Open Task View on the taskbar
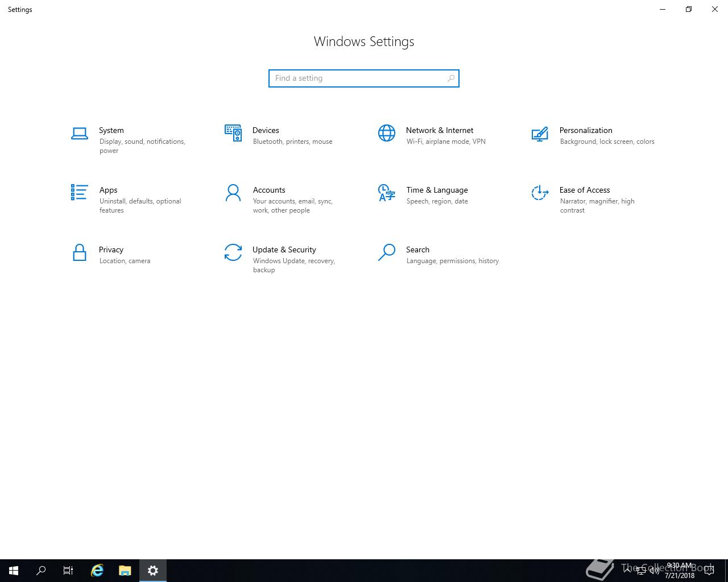The image size is (728, 582). 68,571
